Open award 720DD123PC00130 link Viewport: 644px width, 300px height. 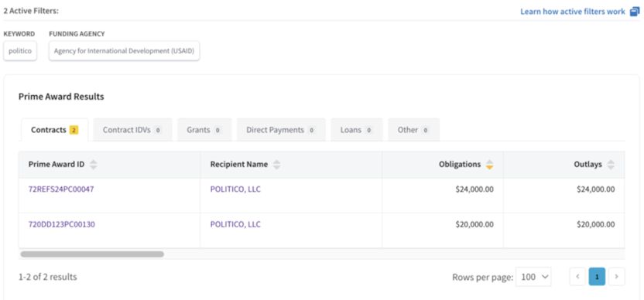62,224
